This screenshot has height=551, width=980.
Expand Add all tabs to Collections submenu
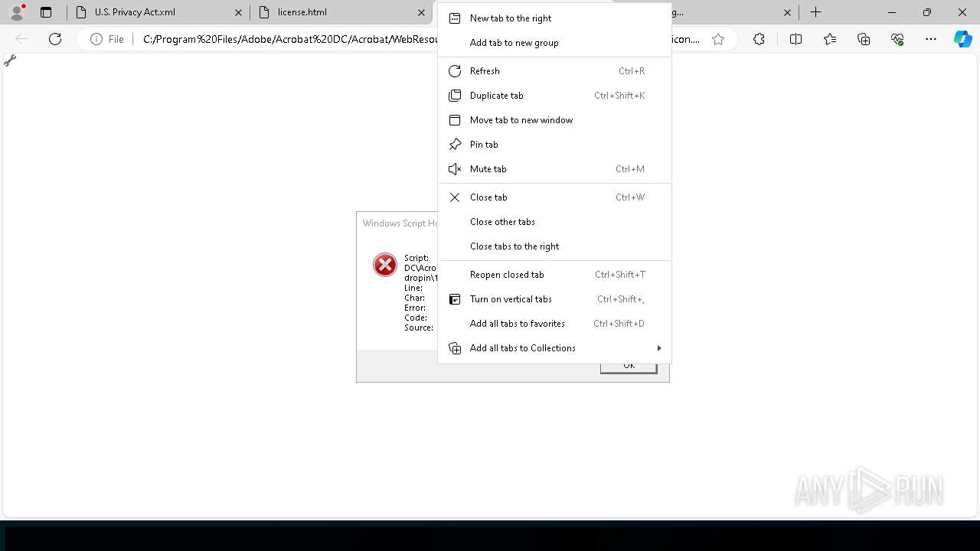pyautogui.click(x=554, y=348)
